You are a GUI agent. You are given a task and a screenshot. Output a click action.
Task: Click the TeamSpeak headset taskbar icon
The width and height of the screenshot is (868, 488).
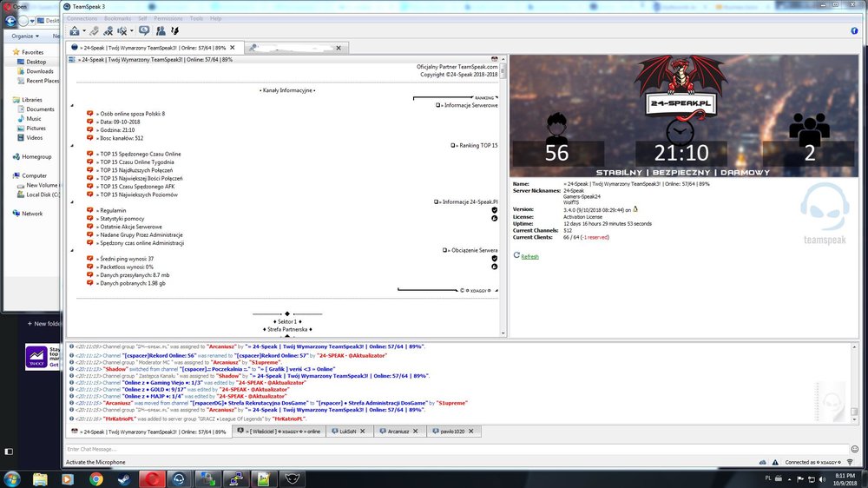click(179, 479)
